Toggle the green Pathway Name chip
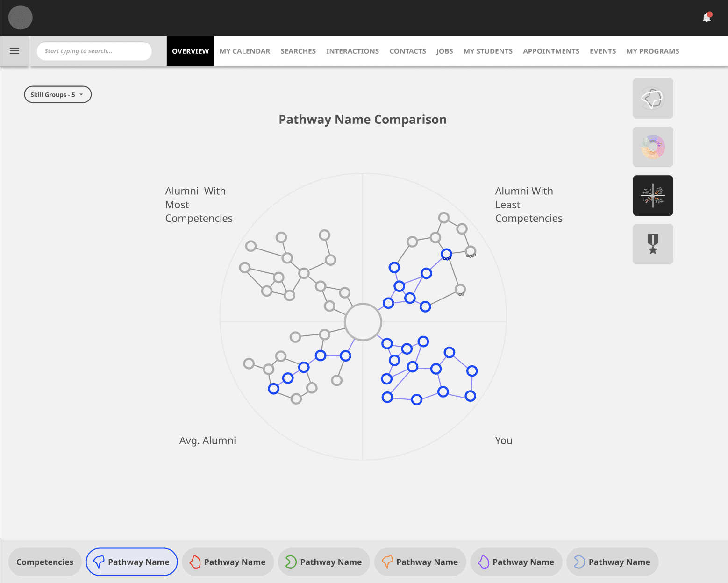728x583 pixels. [x=324, y=562]
